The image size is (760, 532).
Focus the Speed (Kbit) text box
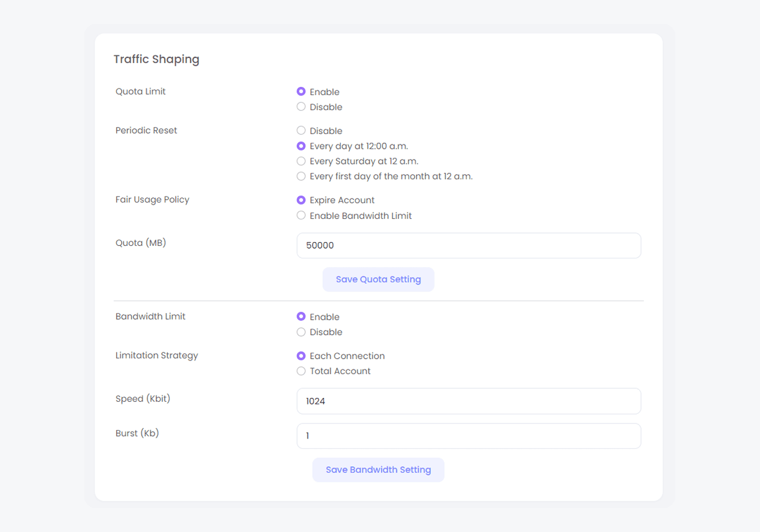[x=468, y=401]
